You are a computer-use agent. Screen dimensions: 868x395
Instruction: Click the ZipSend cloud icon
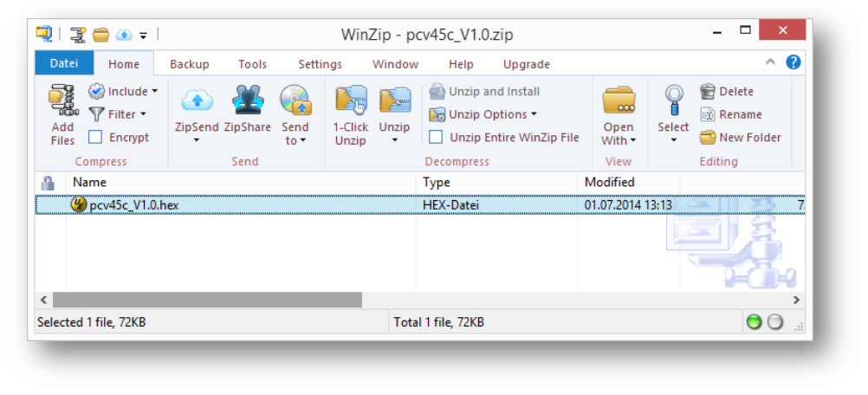[197, 100]
